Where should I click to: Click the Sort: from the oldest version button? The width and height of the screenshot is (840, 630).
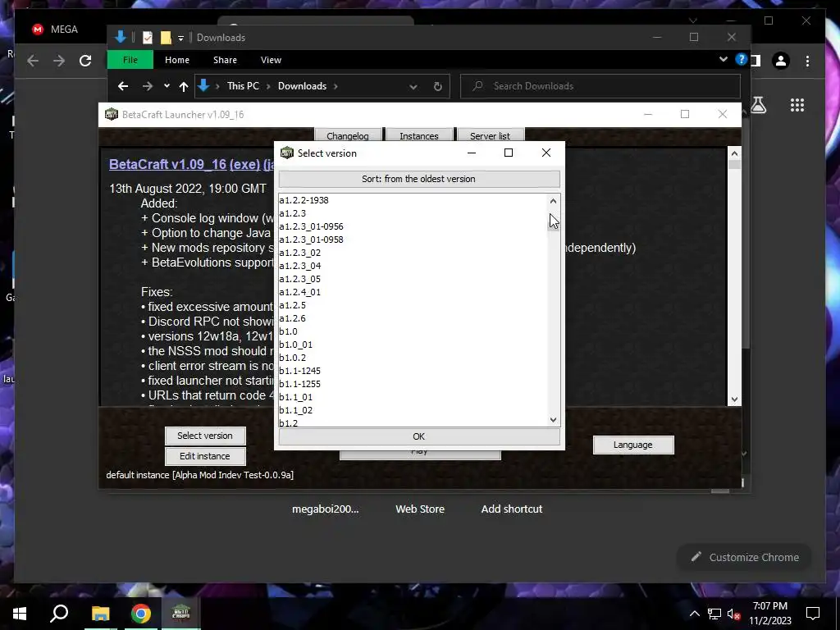pos(419,179)
